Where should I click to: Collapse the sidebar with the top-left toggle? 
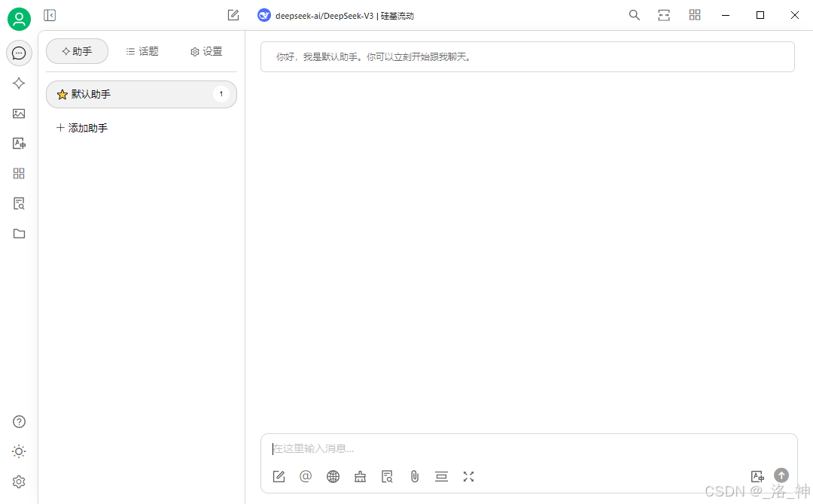pyautogui.click(x=50, y=14)
